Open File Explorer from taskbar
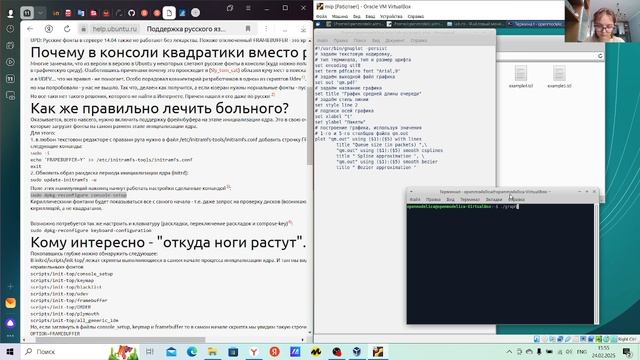Image resolution: width=640 pixels, height=360 pixels. (x=213, y=351)
